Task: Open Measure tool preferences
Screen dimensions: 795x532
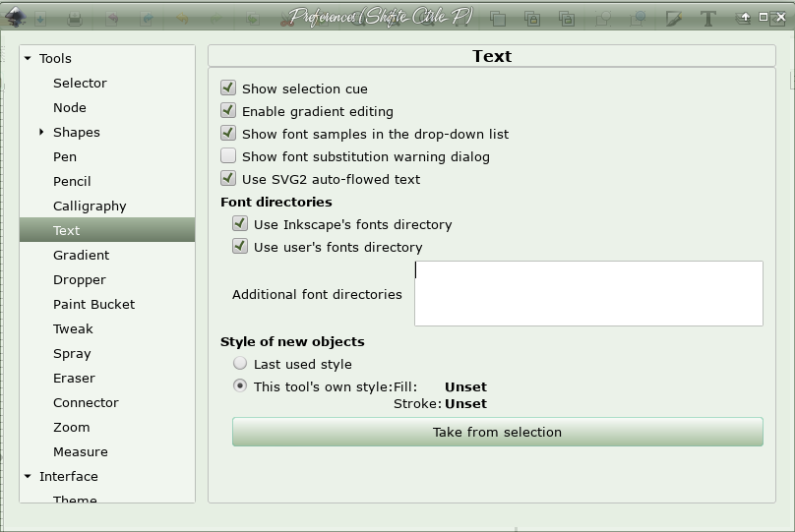Action: 80,452
